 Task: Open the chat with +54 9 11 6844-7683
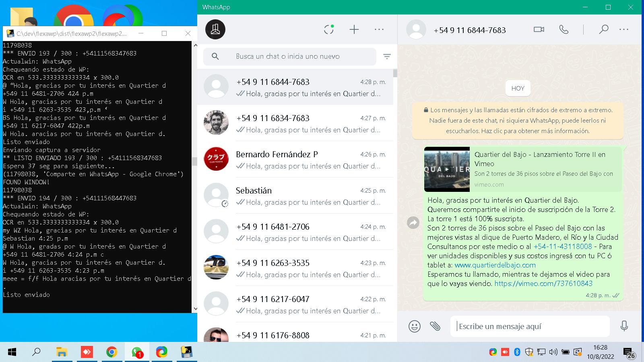point(295,87)
